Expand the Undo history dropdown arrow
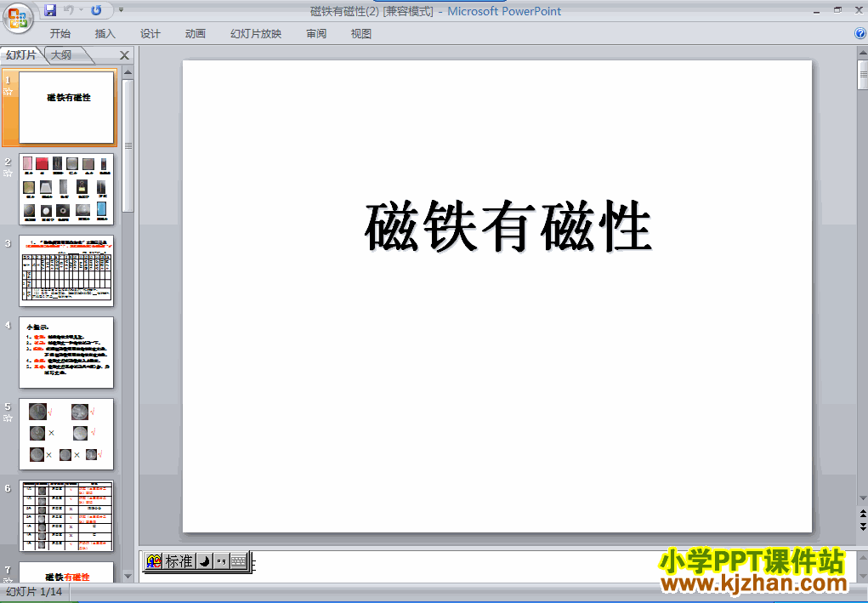 [82, 10]
